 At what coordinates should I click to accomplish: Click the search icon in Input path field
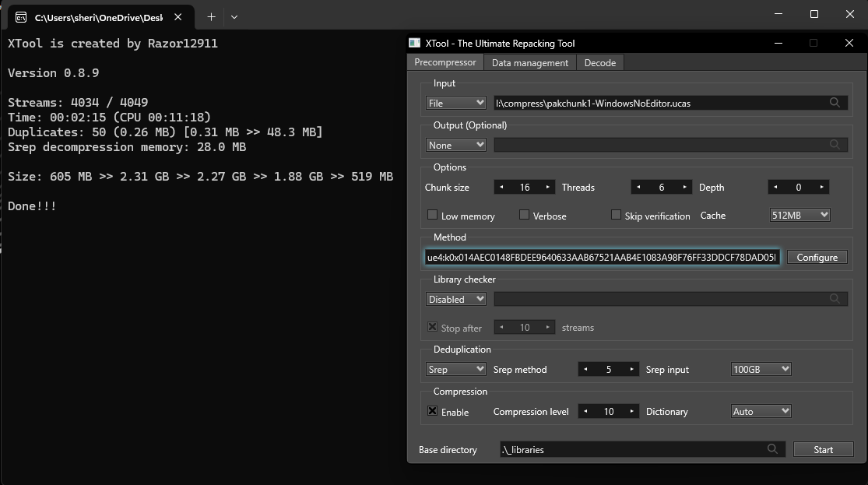(835, 103)
